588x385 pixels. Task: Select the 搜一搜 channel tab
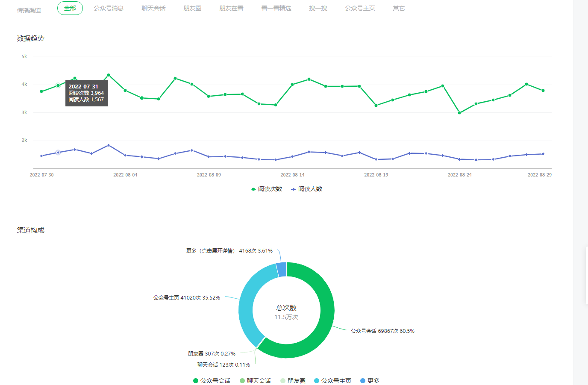[x=318, y=8]
